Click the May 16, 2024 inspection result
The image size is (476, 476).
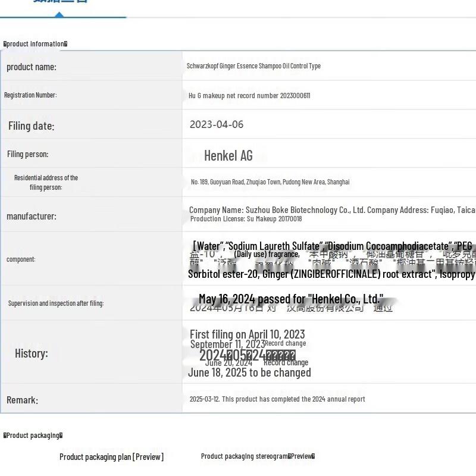(x=291, y=299)
